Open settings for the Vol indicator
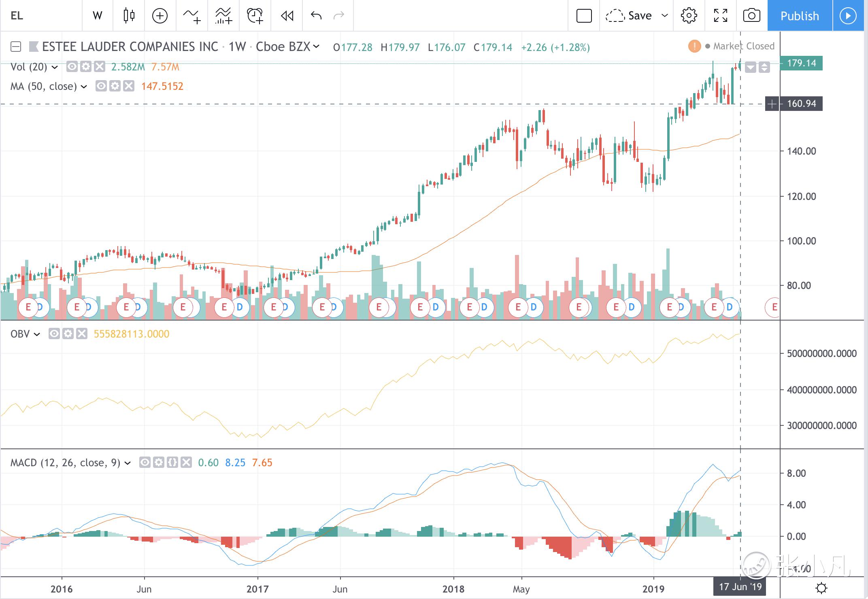Viewport: 868px width, 599px height. [85, 67]
